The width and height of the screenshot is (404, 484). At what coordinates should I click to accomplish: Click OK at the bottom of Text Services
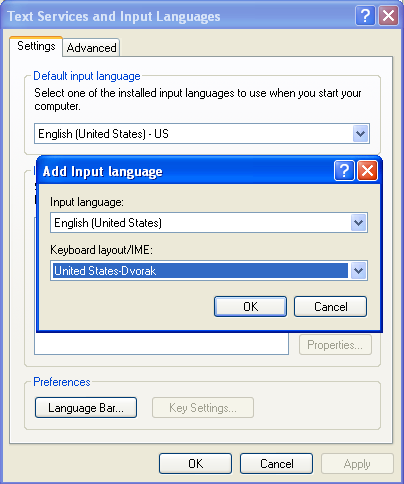click(195, 464)
